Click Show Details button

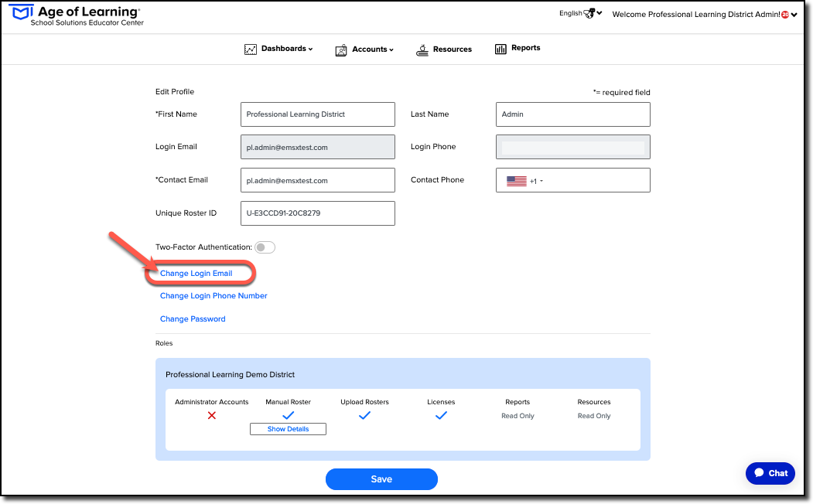pos(289,429)
